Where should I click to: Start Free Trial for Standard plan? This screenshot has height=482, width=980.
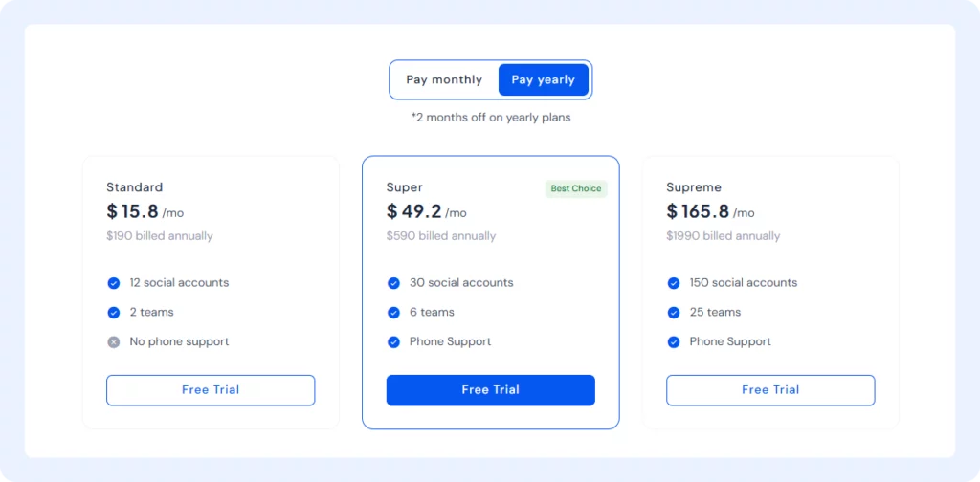pyautogui.click(x=211, y=390)
